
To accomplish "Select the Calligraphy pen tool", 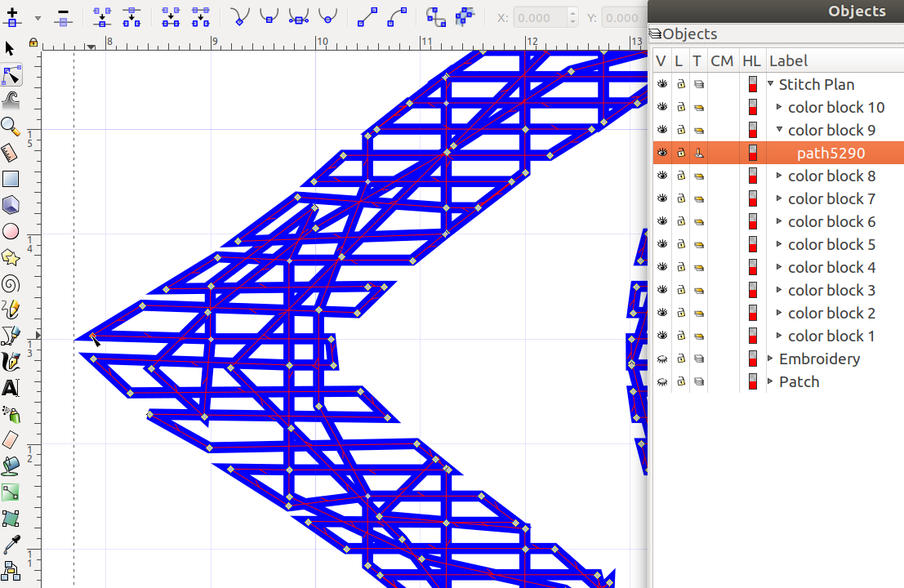I will pos(10,362).
